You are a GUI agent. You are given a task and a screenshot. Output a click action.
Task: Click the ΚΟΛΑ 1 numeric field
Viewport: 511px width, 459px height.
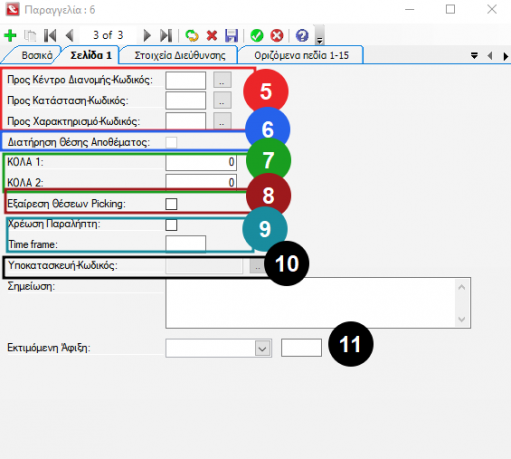201,162
